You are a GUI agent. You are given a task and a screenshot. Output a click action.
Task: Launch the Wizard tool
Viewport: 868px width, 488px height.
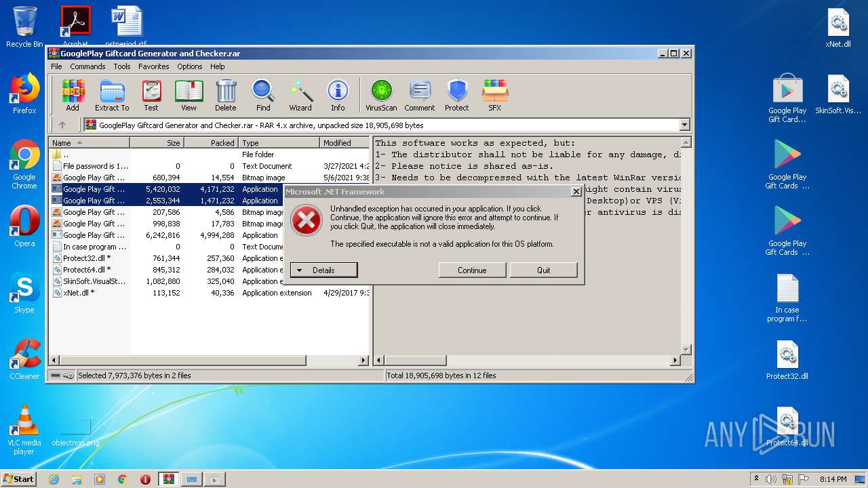click(300, 96)
